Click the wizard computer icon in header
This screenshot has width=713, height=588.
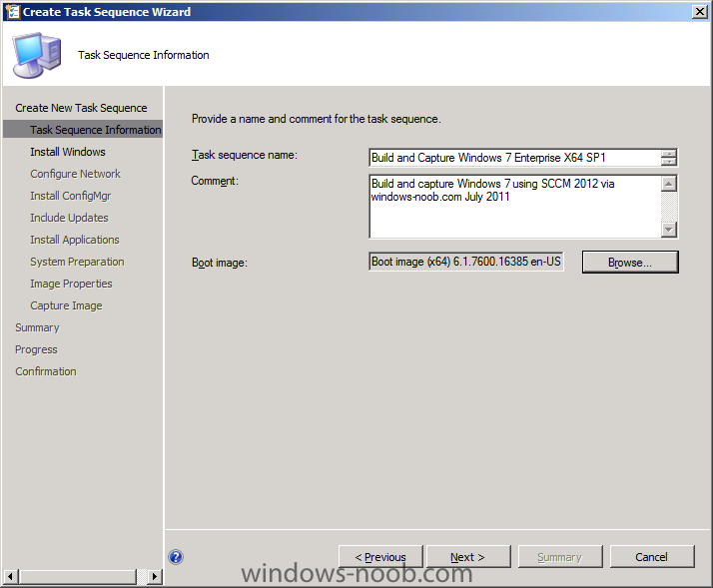pyautogui.click(x=37, y=55)
